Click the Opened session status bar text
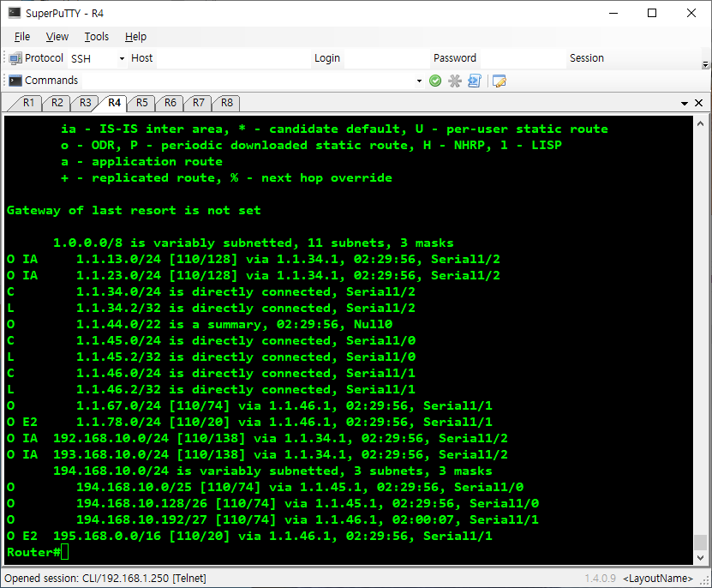 tap(105, 578)
